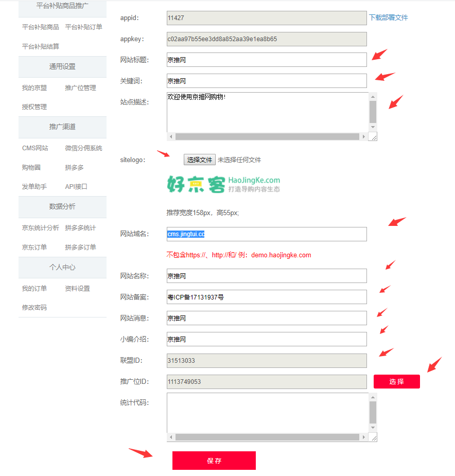Click the 选择文件 file chooser button
Screen dimensions: 455x476
[200, 160]
